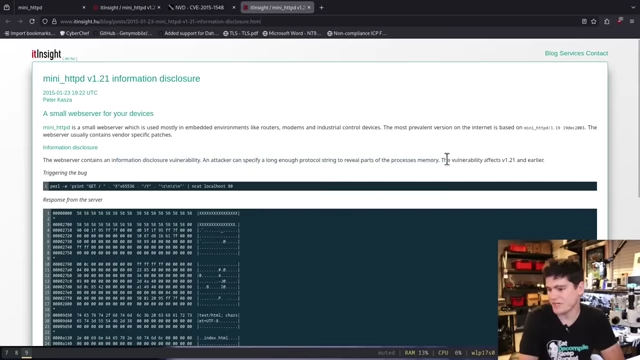
Task: Select workspace 9 in the status bar
Action: [27, 353]
